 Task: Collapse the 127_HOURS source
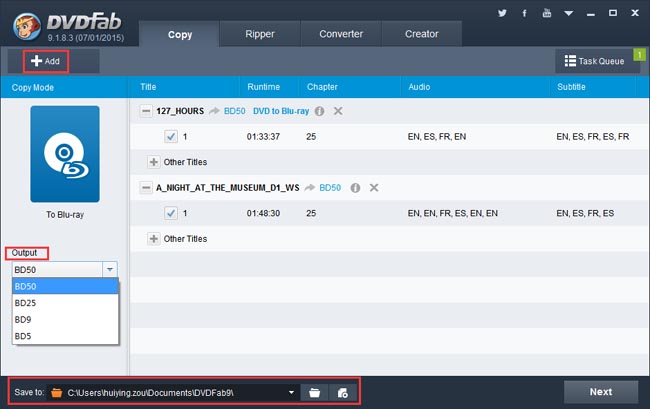pyautogui.click(x=146, y=111)
